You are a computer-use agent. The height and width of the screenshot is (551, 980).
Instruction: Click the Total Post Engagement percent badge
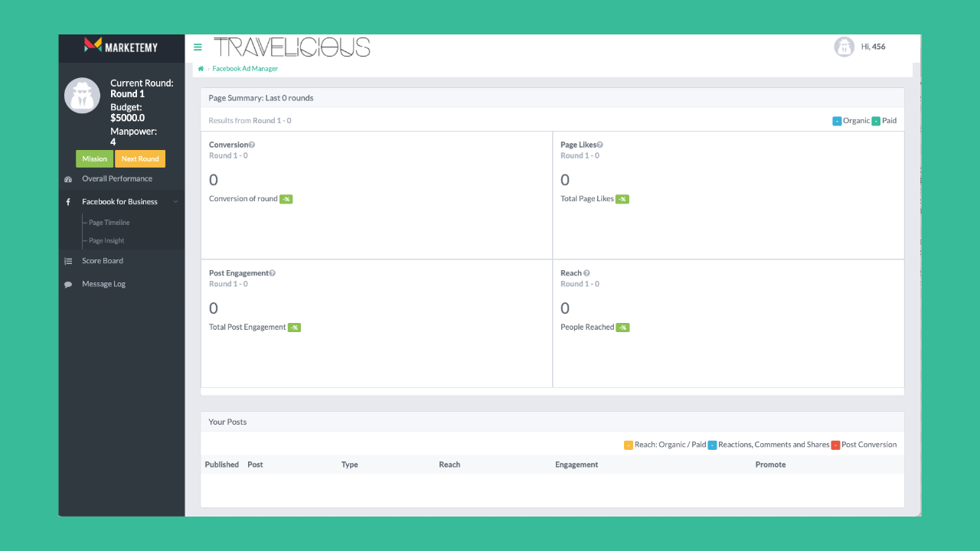294,328
